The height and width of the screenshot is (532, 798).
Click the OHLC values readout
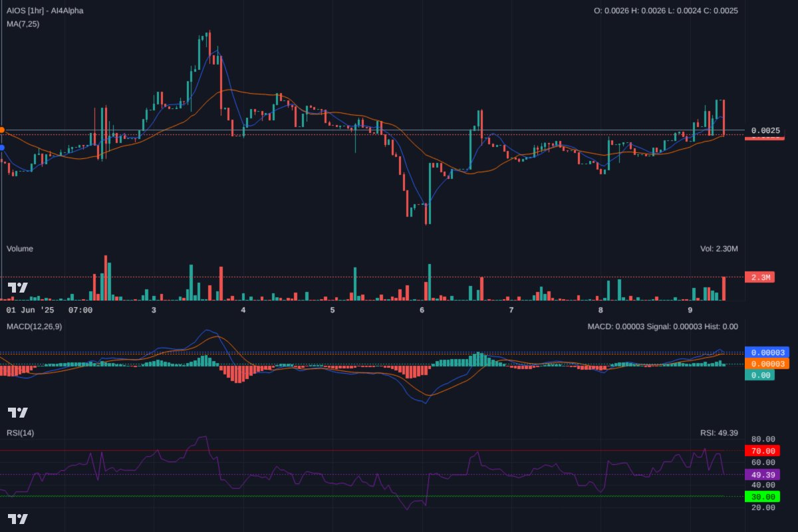[x=666, y=11]
